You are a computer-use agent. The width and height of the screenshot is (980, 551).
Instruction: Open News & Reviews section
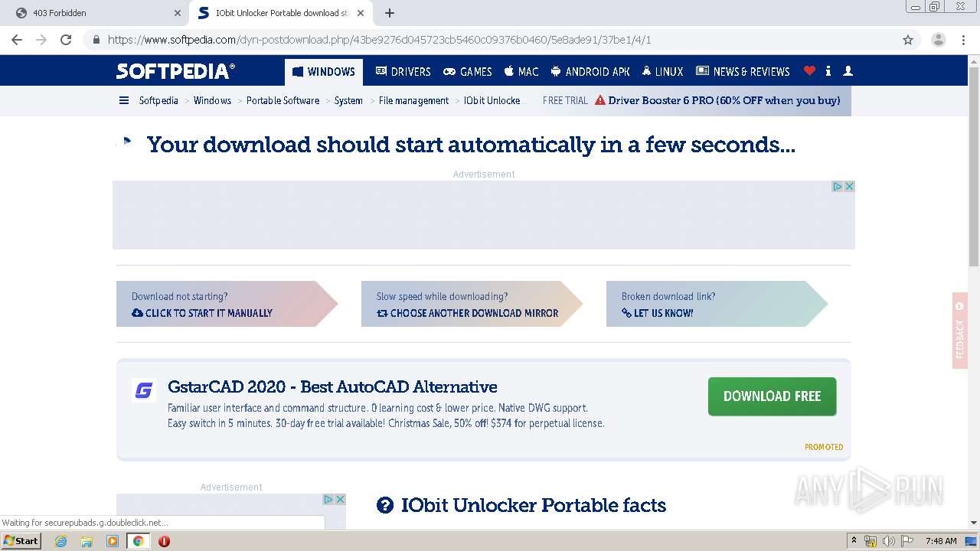tap(743, 72)
